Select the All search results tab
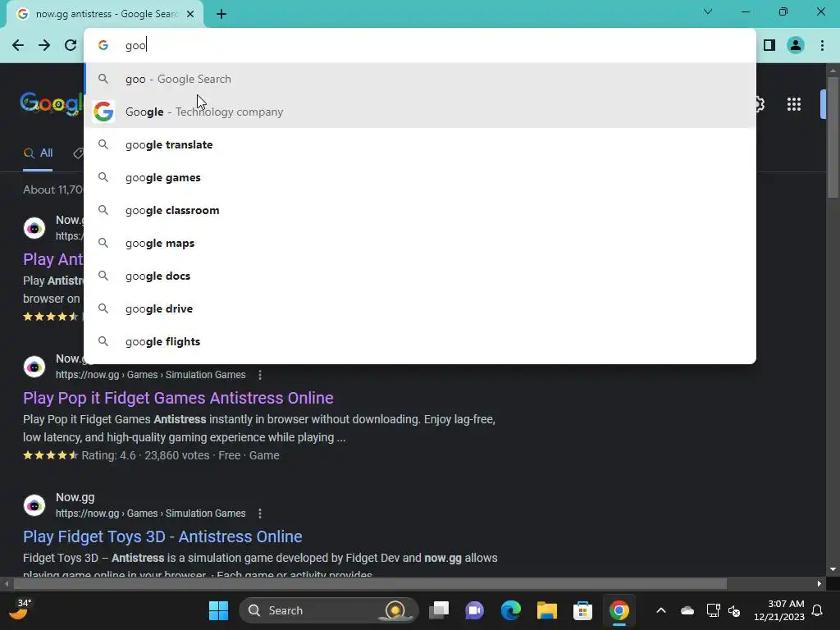The width and height of the screenshot is (840, 630). coord(38,153)
